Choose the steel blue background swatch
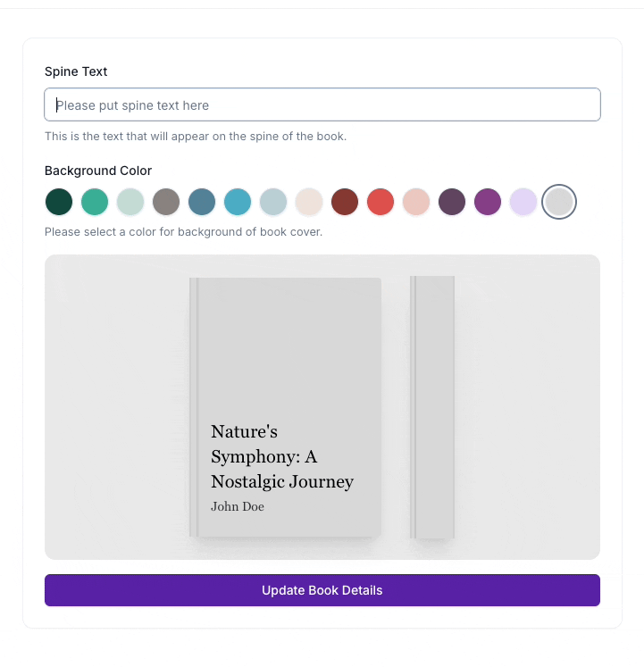Viewport: 644px width, 667px height. click(202, 202)
